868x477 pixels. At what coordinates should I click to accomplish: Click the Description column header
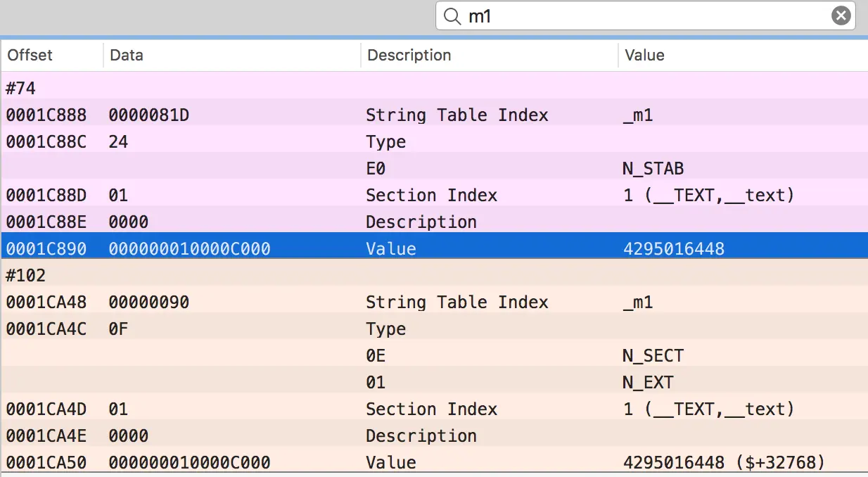[409, 55]
